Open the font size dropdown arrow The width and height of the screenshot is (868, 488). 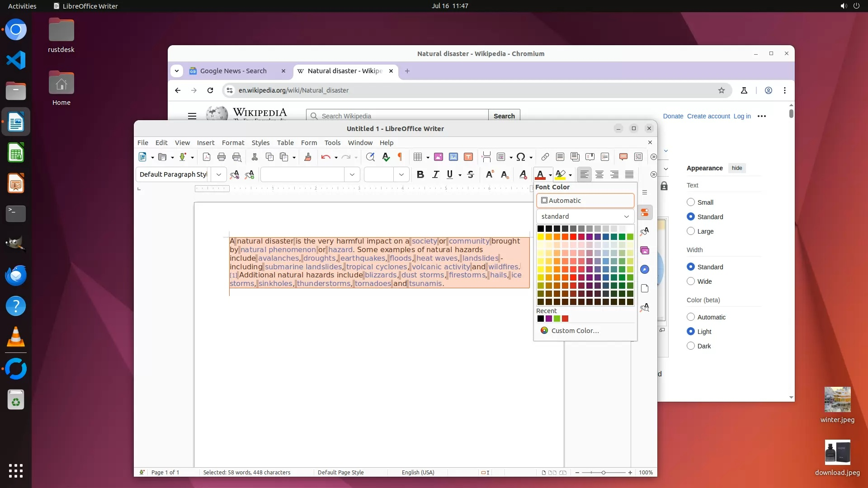coord(401,174)
